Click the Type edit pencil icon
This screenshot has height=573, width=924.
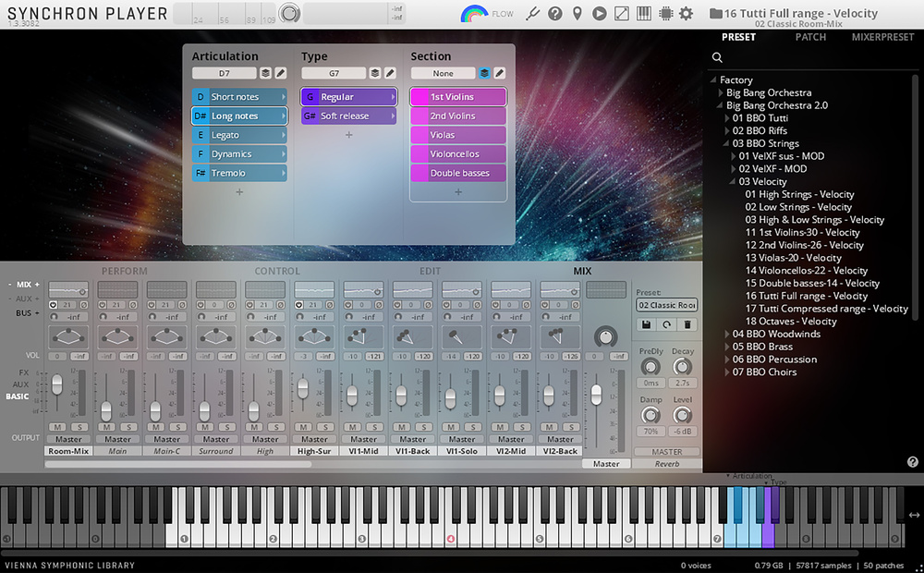(x=390, y=73)
